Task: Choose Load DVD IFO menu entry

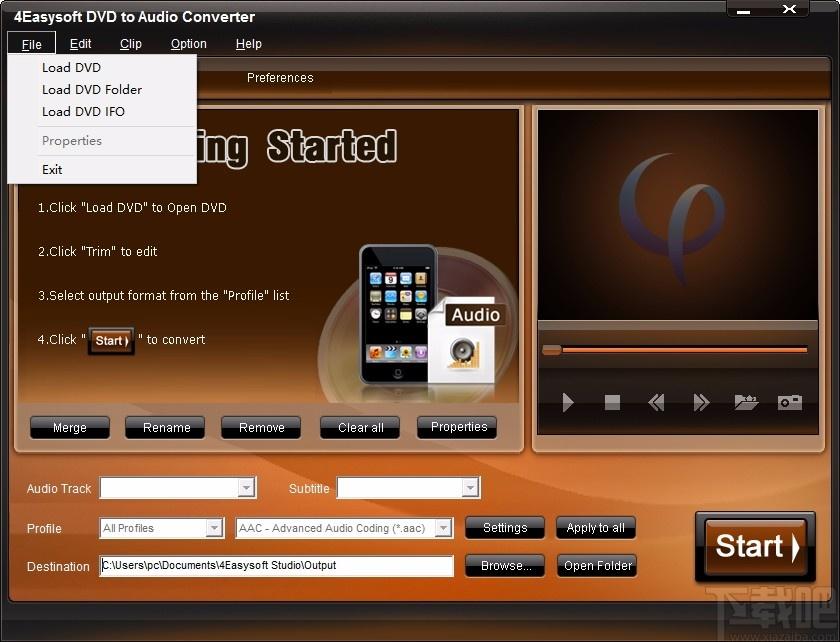Action: coord(102,111)
